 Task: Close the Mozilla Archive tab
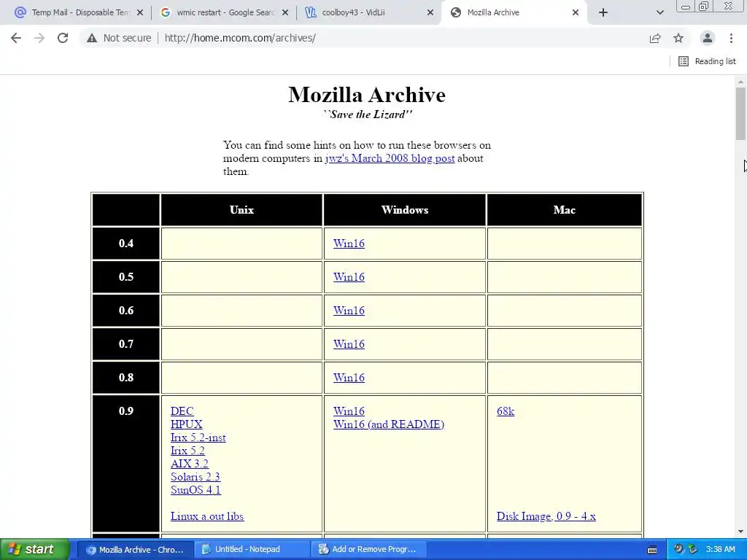576,12
